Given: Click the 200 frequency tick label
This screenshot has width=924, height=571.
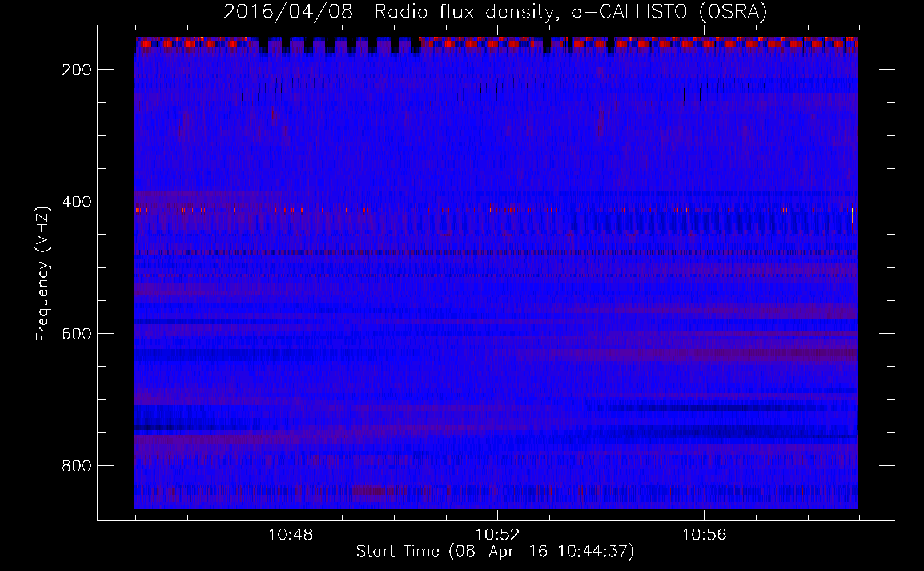Looking at the screenshot, I should tap(77, 70).
